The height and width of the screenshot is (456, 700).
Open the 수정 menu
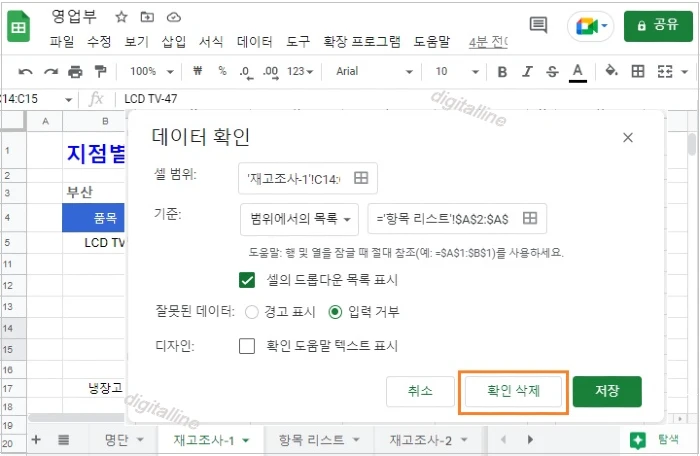tap(99, 42)
